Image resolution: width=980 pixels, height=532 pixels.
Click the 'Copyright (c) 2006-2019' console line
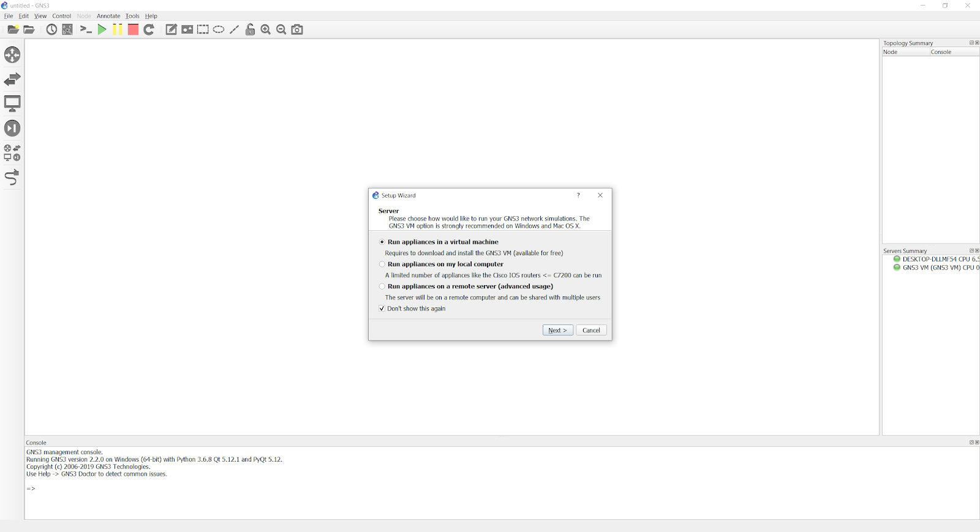[88, 467]
